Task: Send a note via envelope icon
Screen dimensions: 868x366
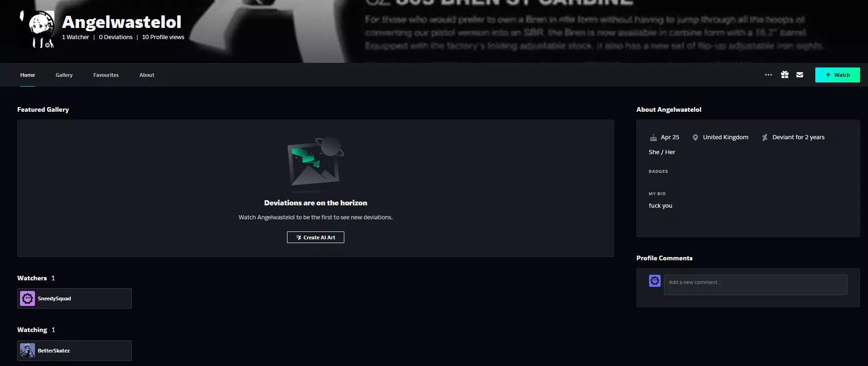Action: click(800, 75)
